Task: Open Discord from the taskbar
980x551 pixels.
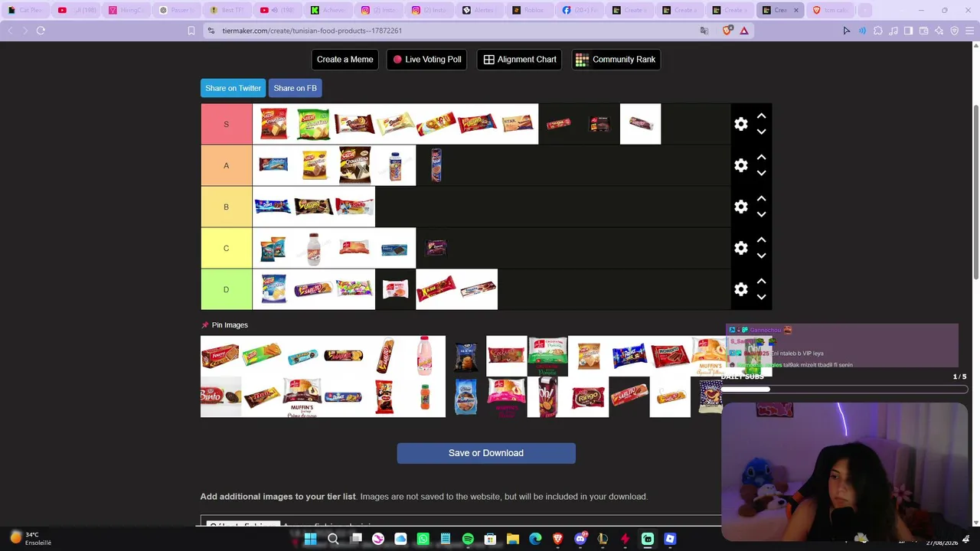Action: (x=580, y=539)
